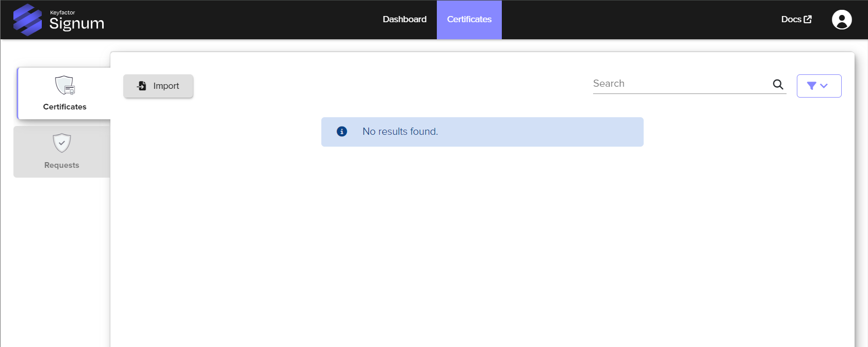Screen dimensions: 868x347
Task: Open the Requests sidebar label
Action: [x=62, y=165]
